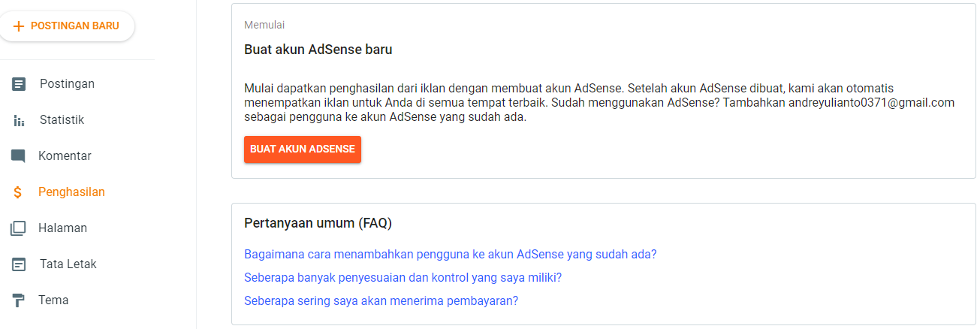The image size is (980, 329).
Task: Click the BUAT AKUN ADSENSE button
Action: click(303, 149)
